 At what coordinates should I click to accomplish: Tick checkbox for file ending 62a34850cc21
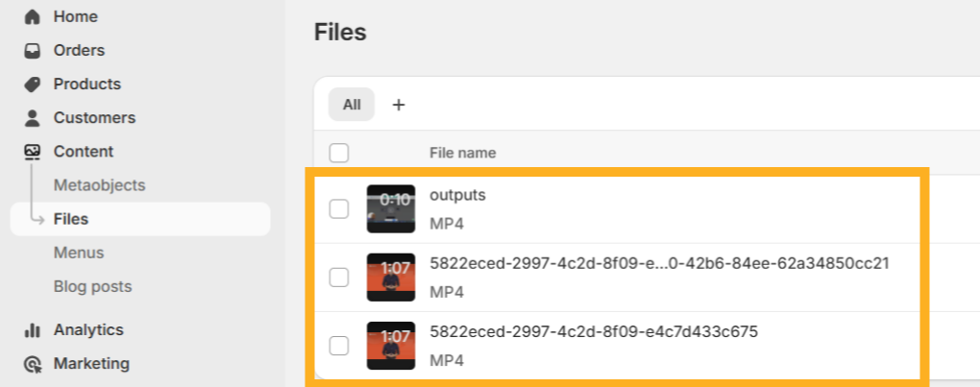pos(339,278)
